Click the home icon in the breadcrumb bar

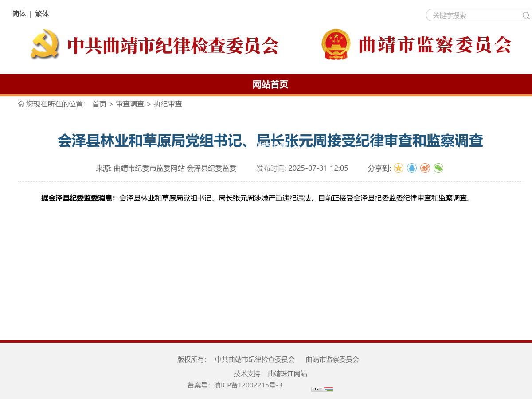click(x=20, y=104)
